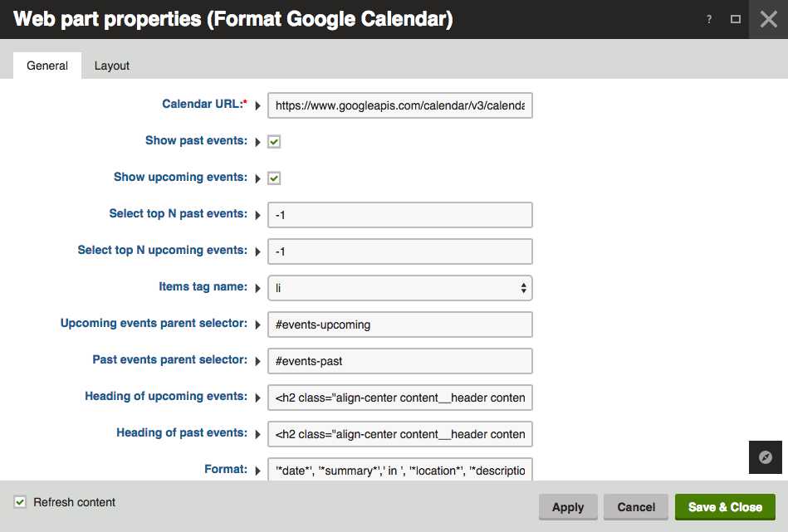Switch to the Layout tab

(112, 66)
